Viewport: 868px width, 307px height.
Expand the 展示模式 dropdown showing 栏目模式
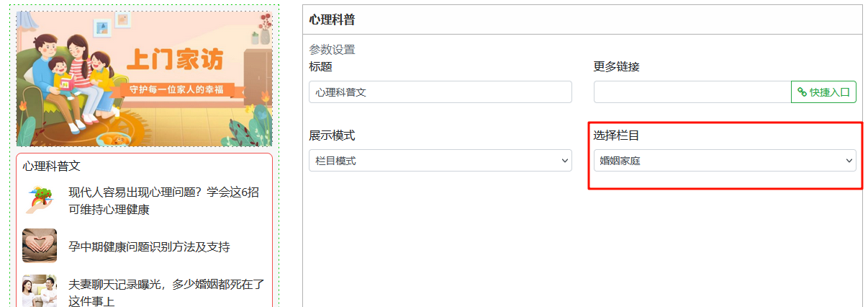[x=440, y=161]
